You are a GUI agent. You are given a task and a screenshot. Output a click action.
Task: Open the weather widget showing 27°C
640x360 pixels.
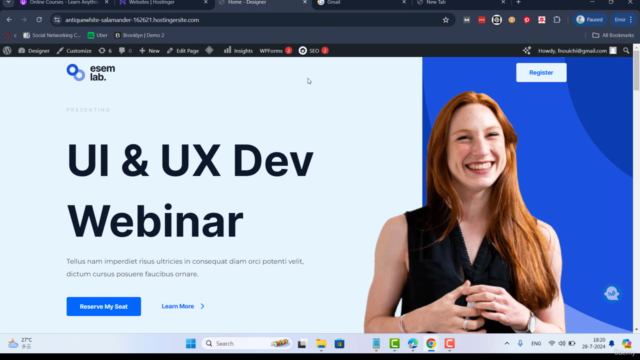pos(20,343)
